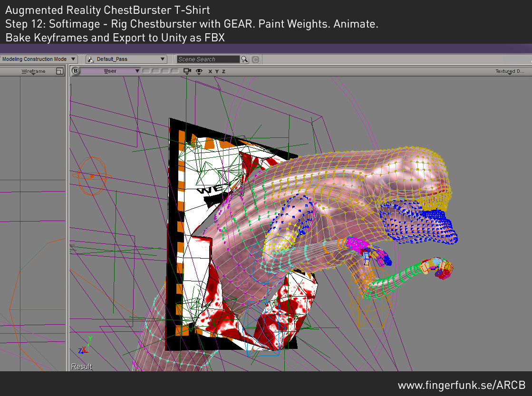
Task: Open the User camera view dropdown
Action: pos(110,71)
